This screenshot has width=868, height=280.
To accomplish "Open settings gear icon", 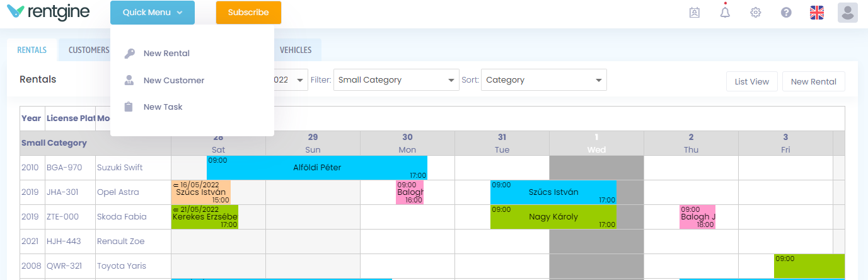I will pos(756,13).
